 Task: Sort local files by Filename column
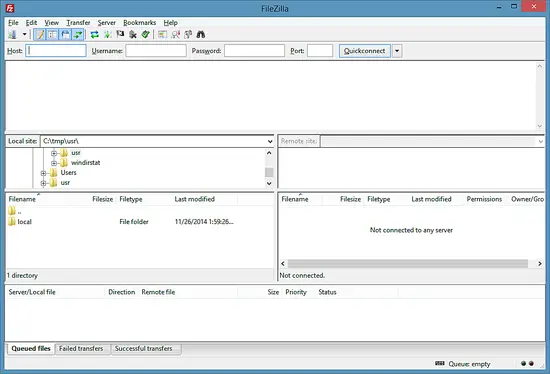(22, 199)
